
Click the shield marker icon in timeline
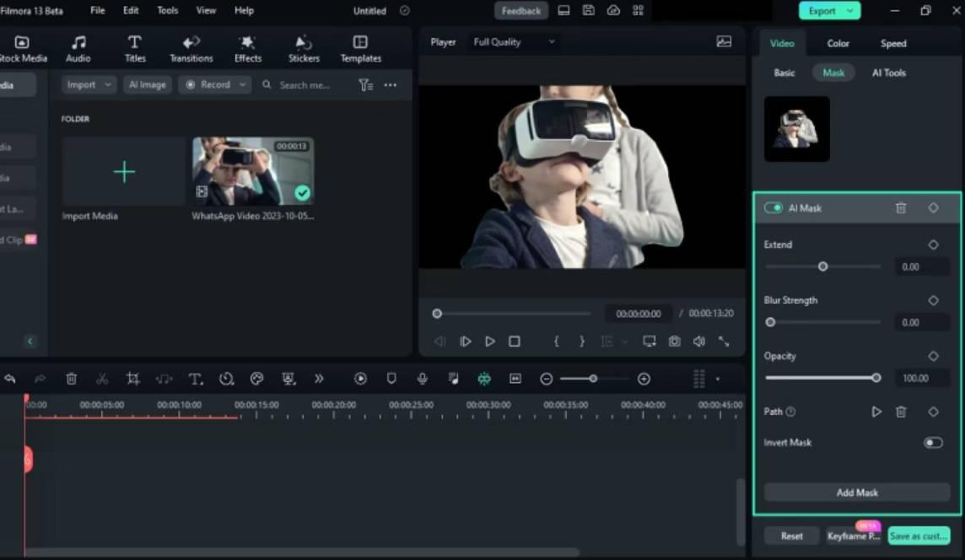pos(391,379)
